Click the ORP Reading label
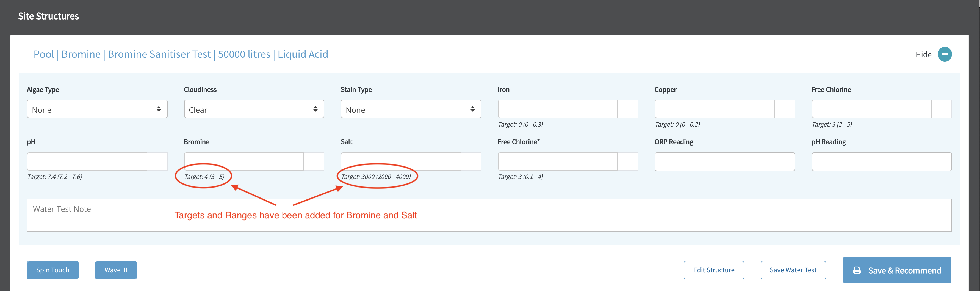 (x=674, y=142)
